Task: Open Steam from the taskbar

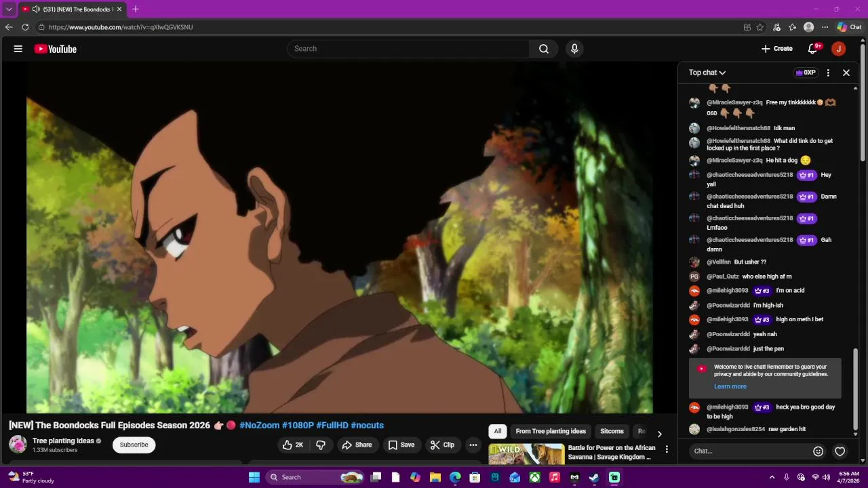Action: click(594, 477)
